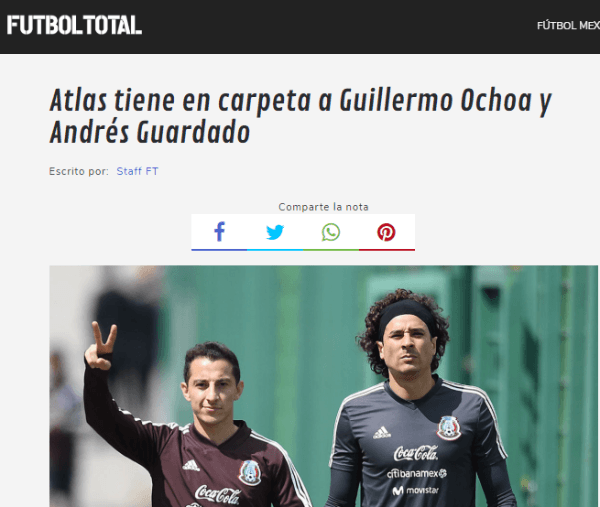Click the 'Escrito por:' text
This screenshot has width=600, height=507.
[x=79, y=171]
